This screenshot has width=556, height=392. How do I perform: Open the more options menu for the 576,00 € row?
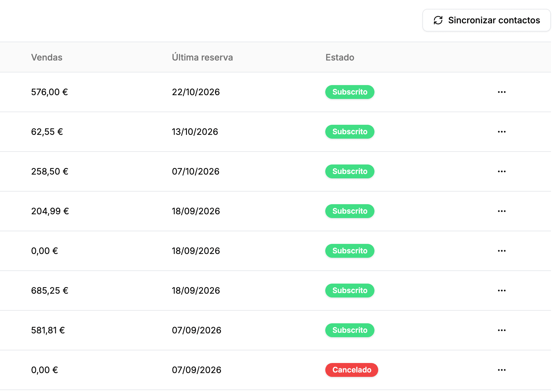click(x=501, y=92)
